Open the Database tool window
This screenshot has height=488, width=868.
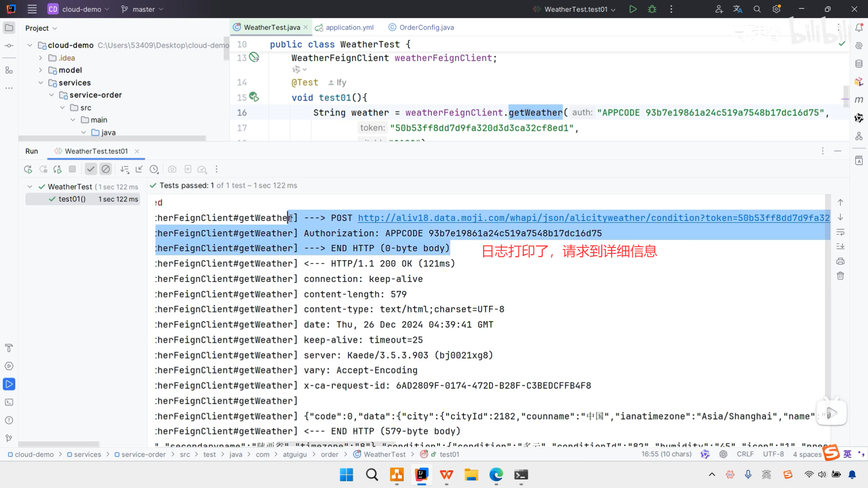pyautogui.click(x=859, y=63)
